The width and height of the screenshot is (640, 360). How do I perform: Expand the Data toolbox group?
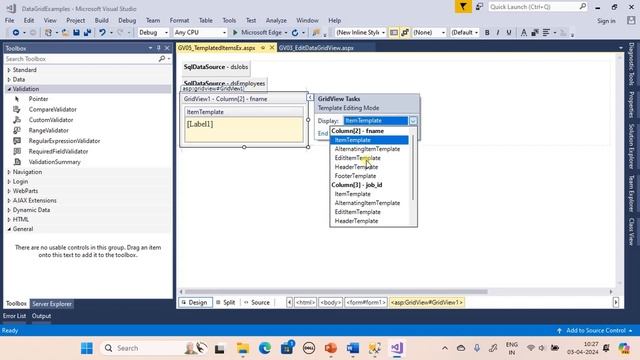pyautogui.click(x=9, y=79)
